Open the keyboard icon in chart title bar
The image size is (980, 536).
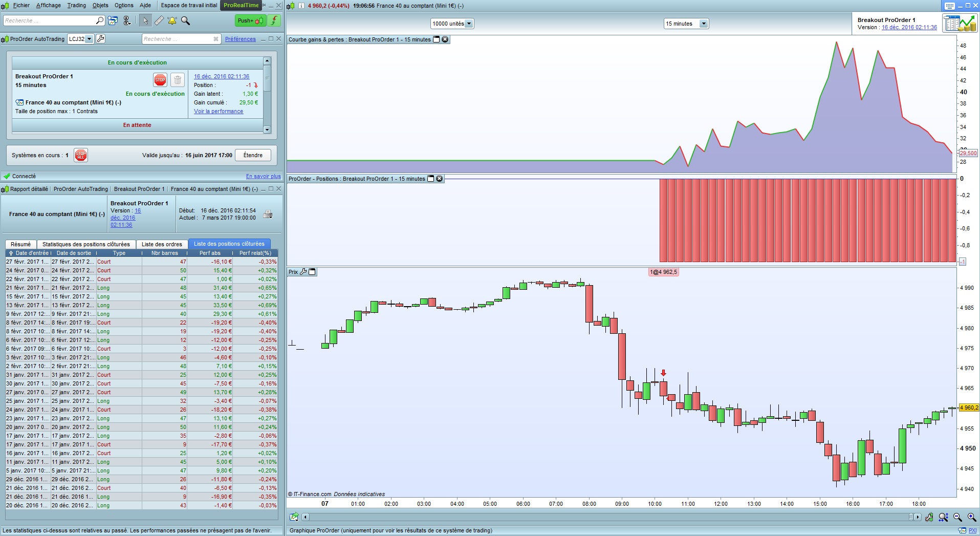(x=949, y=6)
